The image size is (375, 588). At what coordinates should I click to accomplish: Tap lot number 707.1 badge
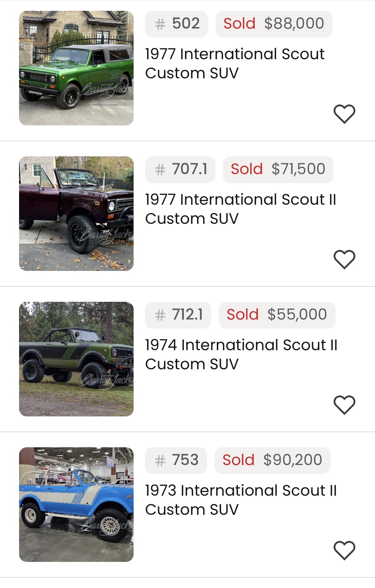[180, 169]
